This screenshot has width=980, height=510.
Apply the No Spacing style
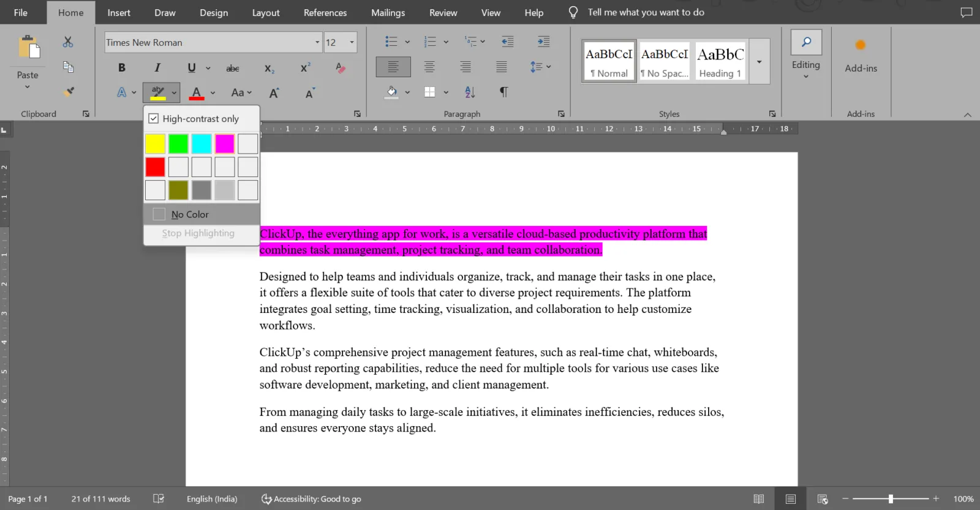665,61
